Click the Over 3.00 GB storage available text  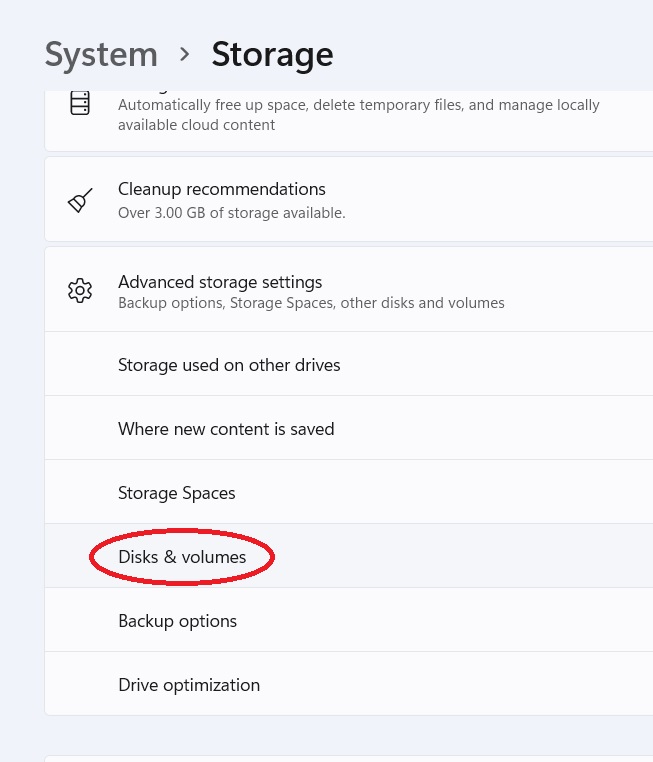pyautogui.click(x=232, y=213)
